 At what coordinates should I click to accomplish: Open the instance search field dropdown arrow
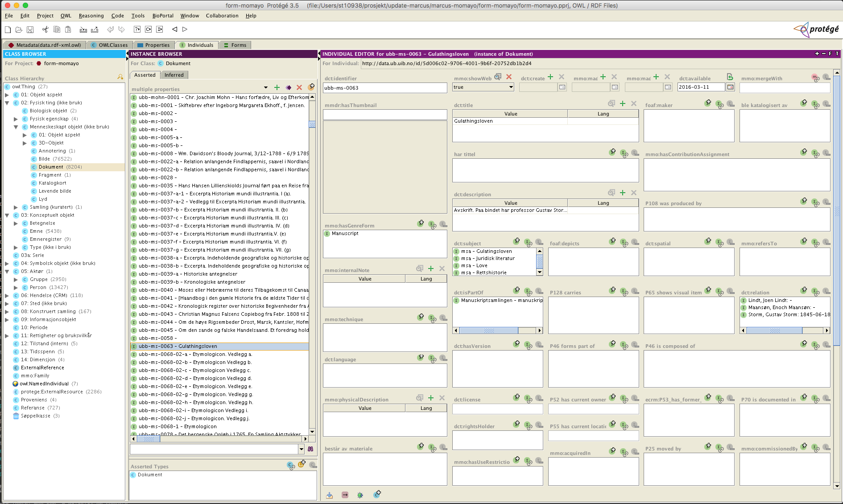(302, 449)
